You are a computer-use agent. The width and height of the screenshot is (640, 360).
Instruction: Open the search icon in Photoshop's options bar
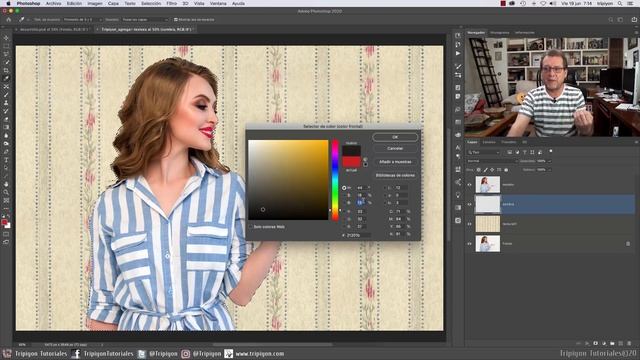coord(611,20)
